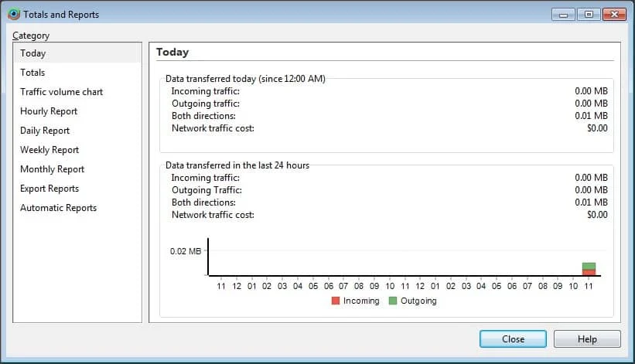This screenshot has width=635, height=364.
Task: Click the green outgoing bar in chart
Action: click(589, 266)
